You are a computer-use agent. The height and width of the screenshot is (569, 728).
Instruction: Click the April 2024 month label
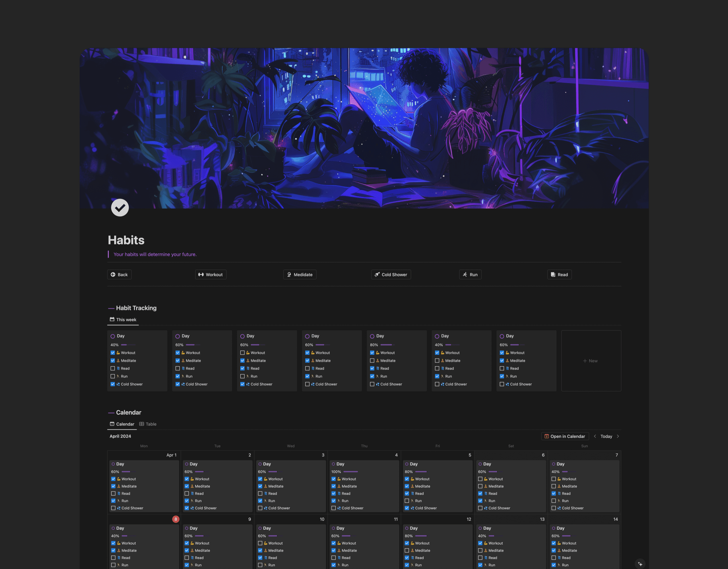[x=120, y=436]
